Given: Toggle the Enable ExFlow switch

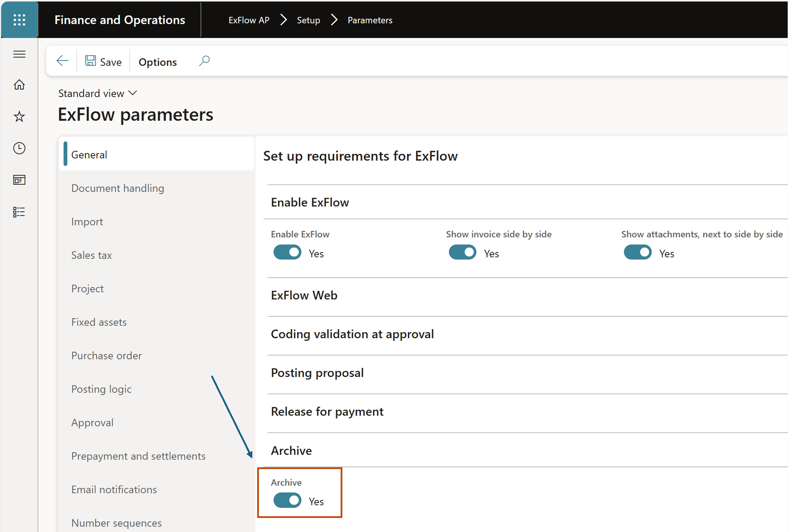Looking at the screenshot, I should tap(287, 252).
